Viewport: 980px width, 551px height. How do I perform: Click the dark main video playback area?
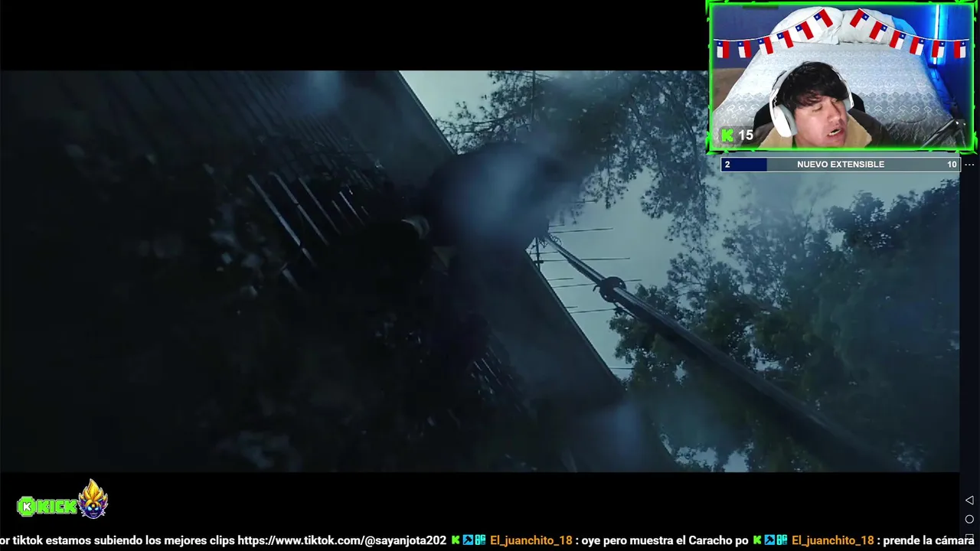tap(479, 271)
